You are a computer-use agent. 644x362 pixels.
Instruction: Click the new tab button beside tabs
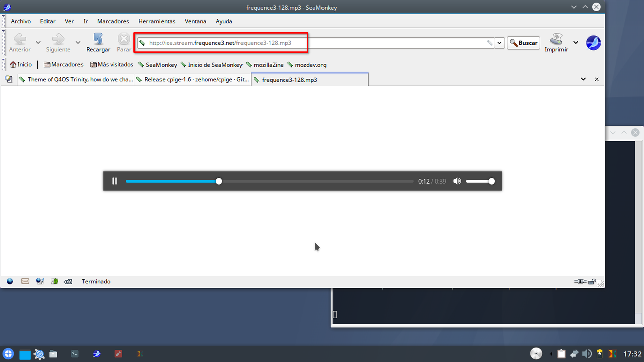pyautogui.click(x=9, y=79)
